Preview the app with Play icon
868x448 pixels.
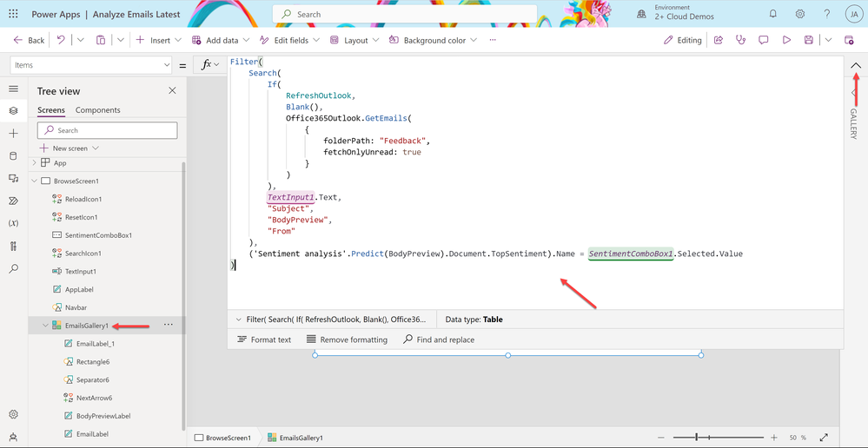786,40
